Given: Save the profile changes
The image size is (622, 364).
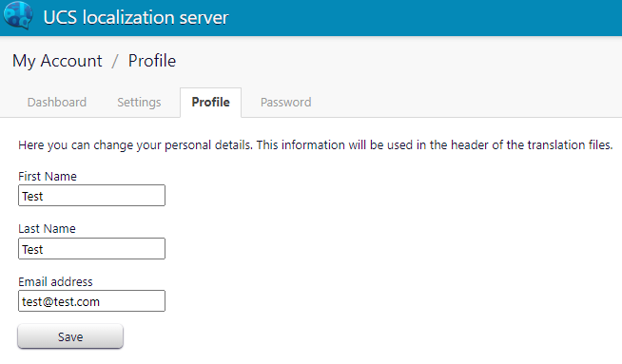Looking at the screenshot, I should [70, 336].
